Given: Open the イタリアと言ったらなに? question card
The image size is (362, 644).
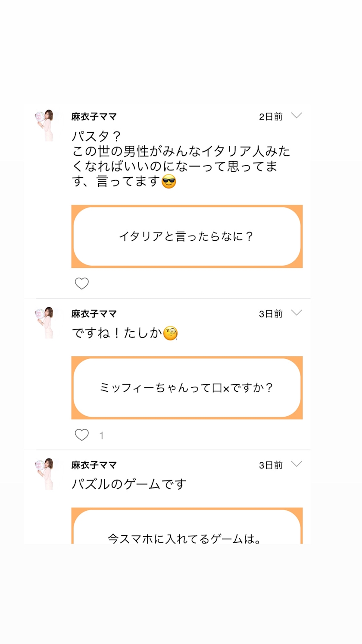Looking at the screenshot, I should pos(187,236).
